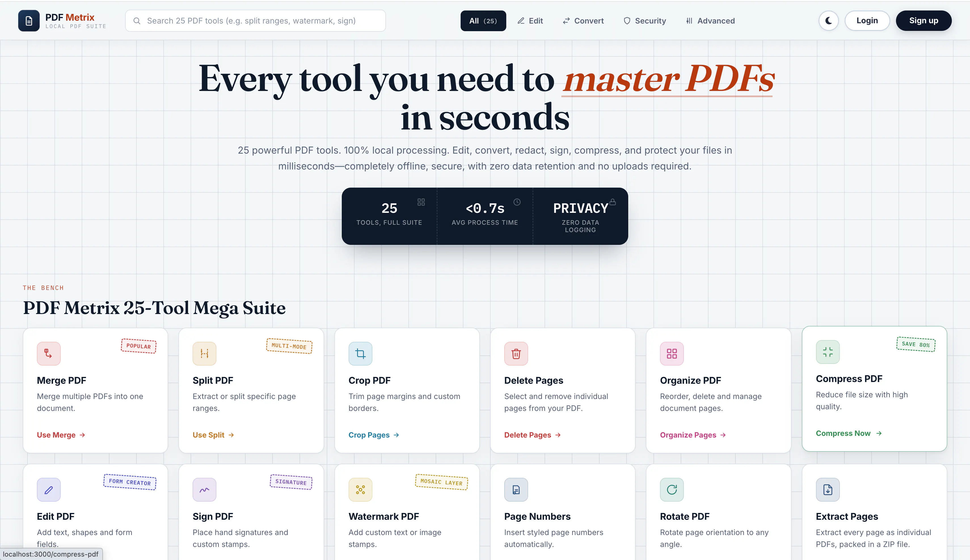This screenshot has height=560, width=970.
Task: Click grid icon in 25 tools stat
Action: pos(421,202)
